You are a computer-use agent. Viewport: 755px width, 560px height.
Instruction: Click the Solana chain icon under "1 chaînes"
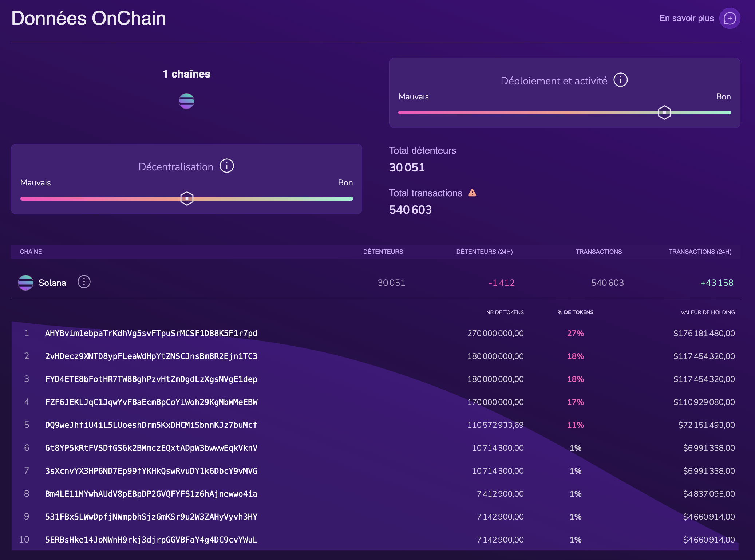coord(186,101)
